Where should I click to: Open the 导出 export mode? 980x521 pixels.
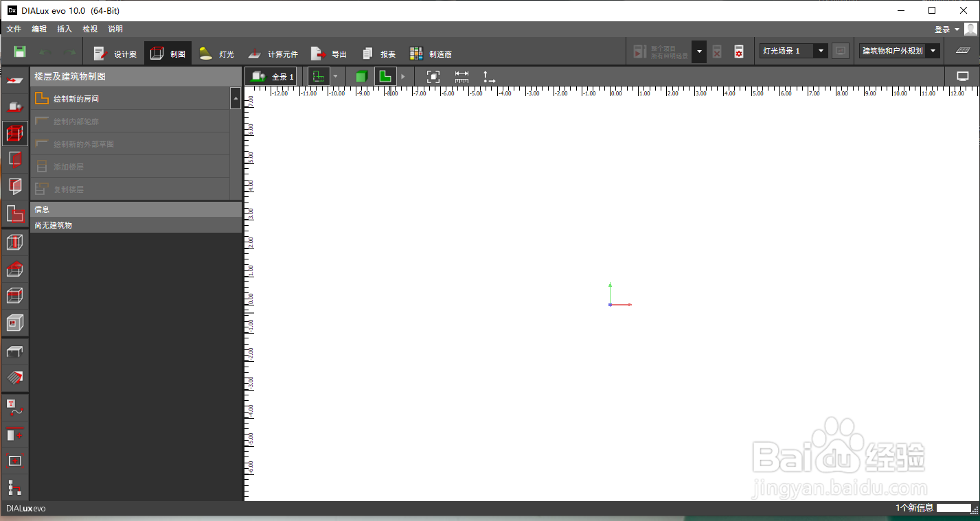(x=328, y=54)
